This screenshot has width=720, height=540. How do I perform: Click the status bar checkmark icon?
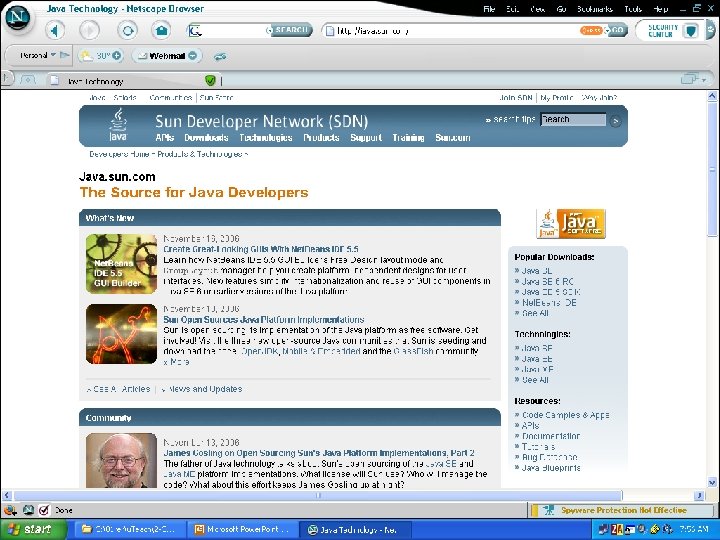point(44,510)
